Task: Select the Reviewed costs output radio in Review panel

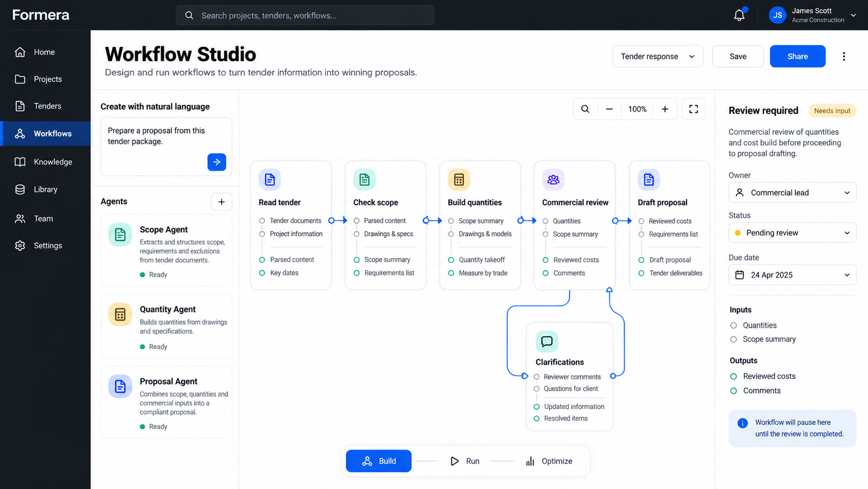Action: coord(734,376)
